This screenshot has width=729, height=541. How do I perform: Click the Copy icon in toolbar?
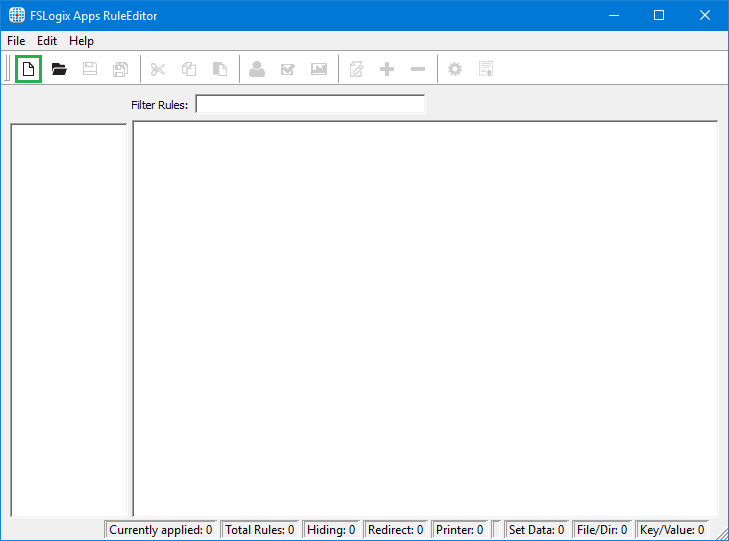point(189,69)
